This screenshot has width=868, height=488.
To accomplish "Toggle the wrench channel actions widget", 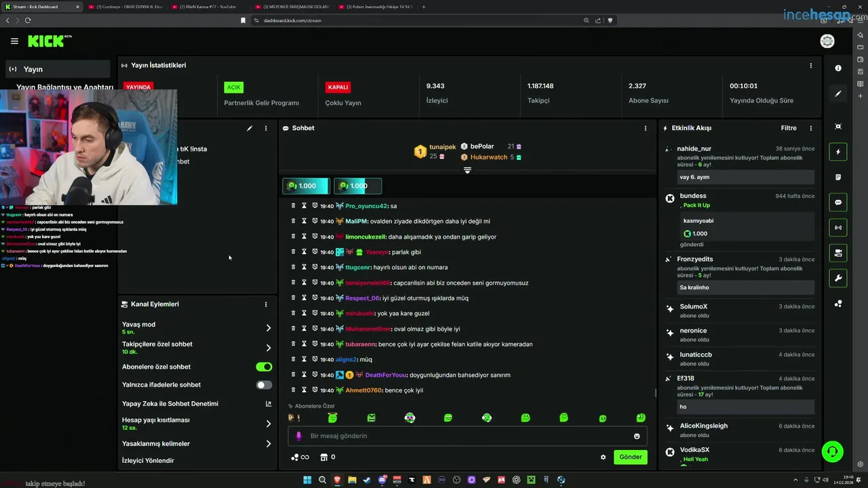I will (838, 278).
